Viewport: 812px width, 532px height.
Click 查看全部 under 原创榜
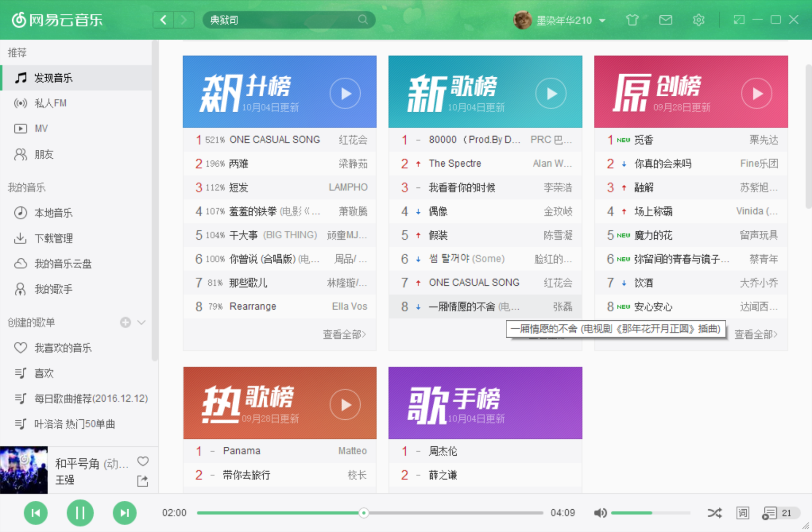[756, 335]
